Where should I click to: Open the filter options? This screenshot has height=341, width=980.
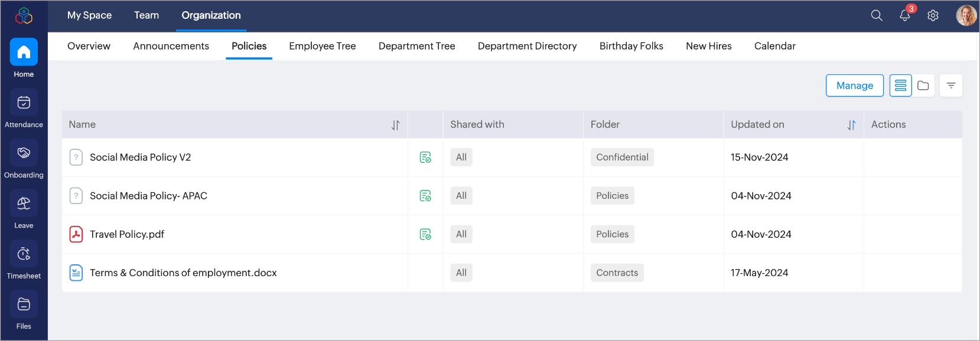click(951, 86)
